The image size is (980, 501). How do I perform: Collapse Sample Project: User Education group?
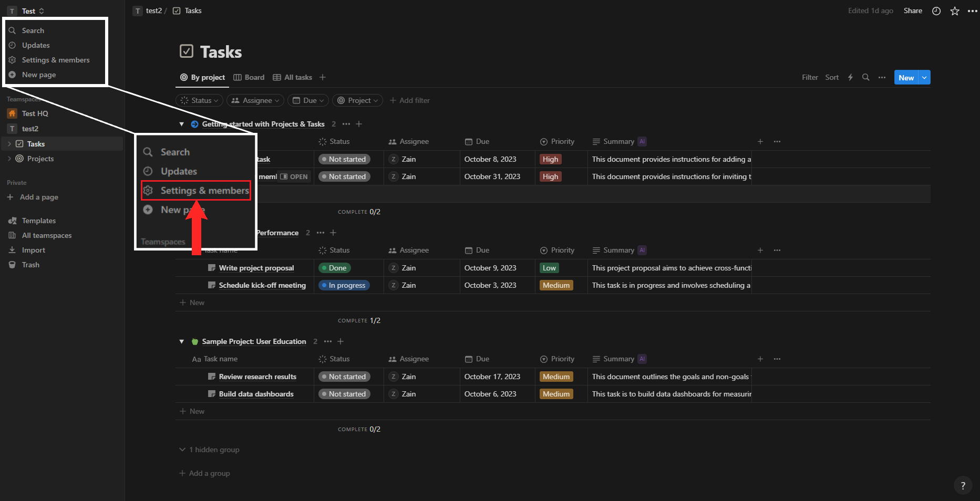[182, 342]
